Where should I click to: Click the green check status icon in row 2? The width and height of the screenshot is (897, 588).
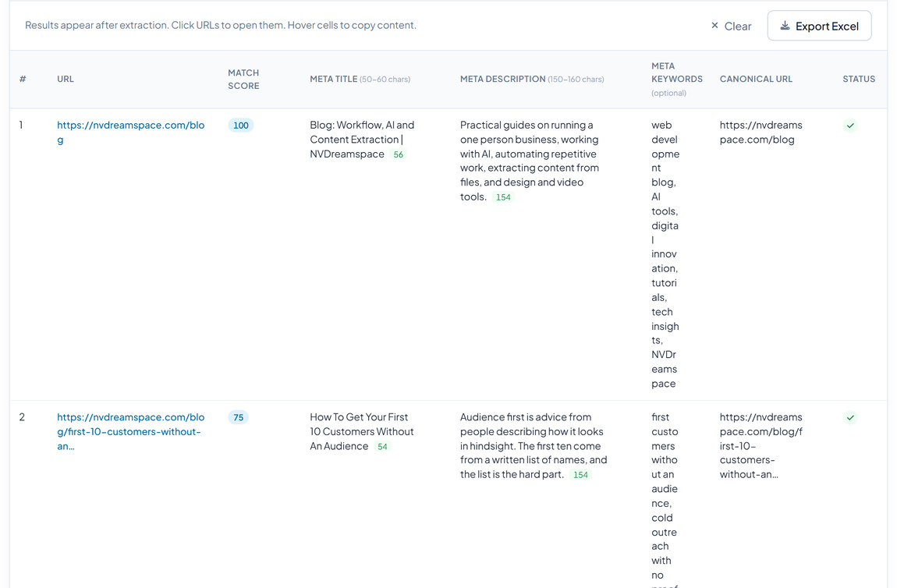click(850, 417)
